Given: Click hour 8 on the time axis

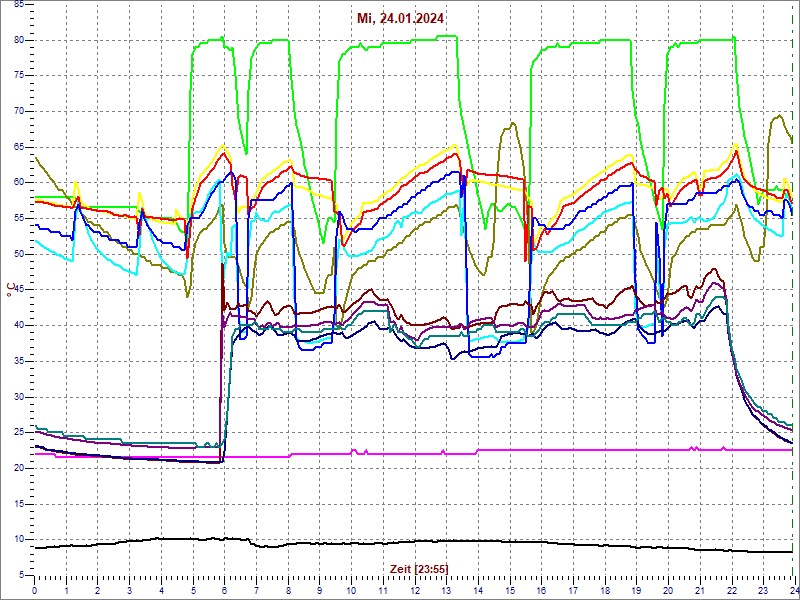Looking at the screenshot, I should point(288,590).
